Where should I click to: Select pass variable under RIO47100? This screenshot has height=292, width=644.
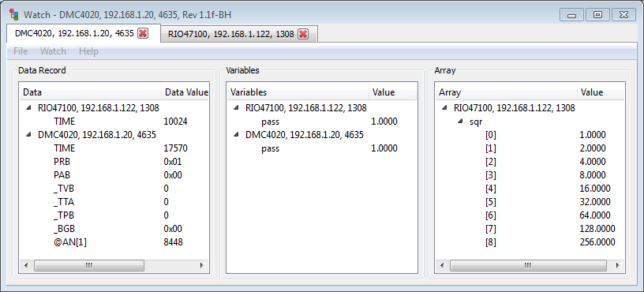322,122
